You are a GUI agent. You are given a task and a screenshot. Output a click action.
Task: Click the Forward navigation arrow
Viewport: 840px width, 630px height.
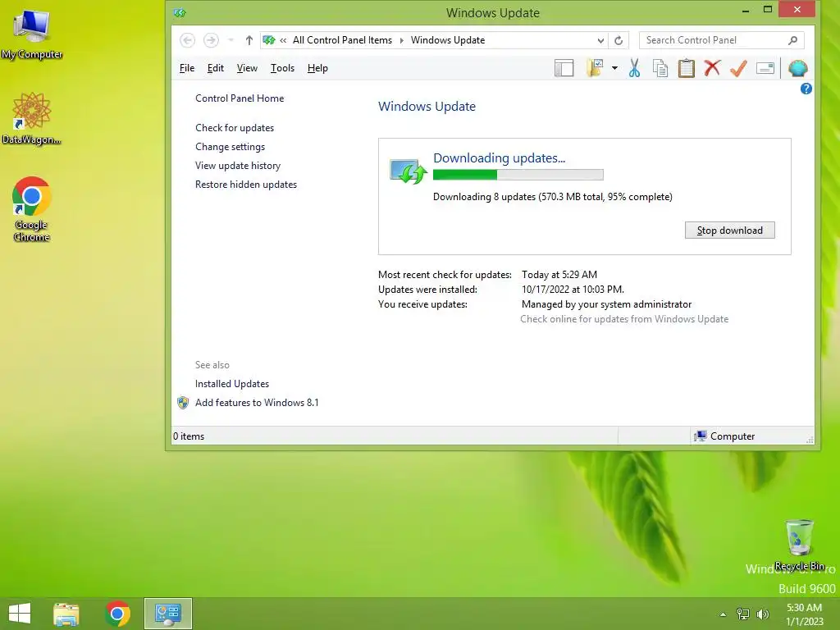211,40
